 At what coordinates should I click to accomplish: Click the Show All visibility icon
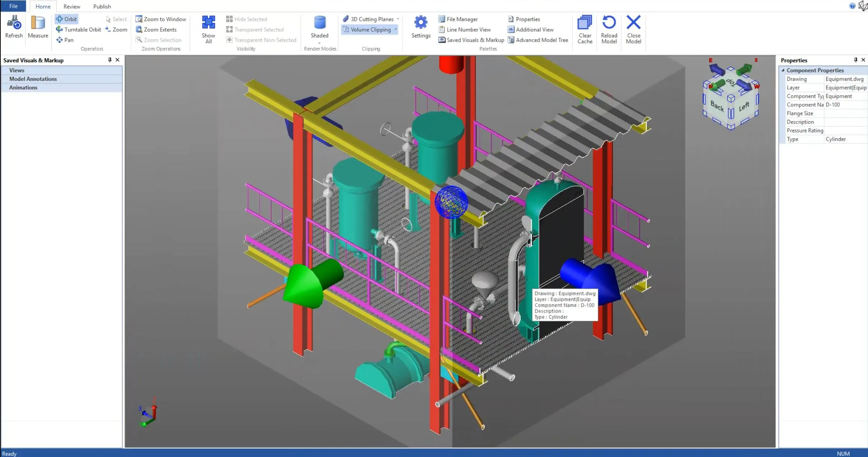(208, 23)
